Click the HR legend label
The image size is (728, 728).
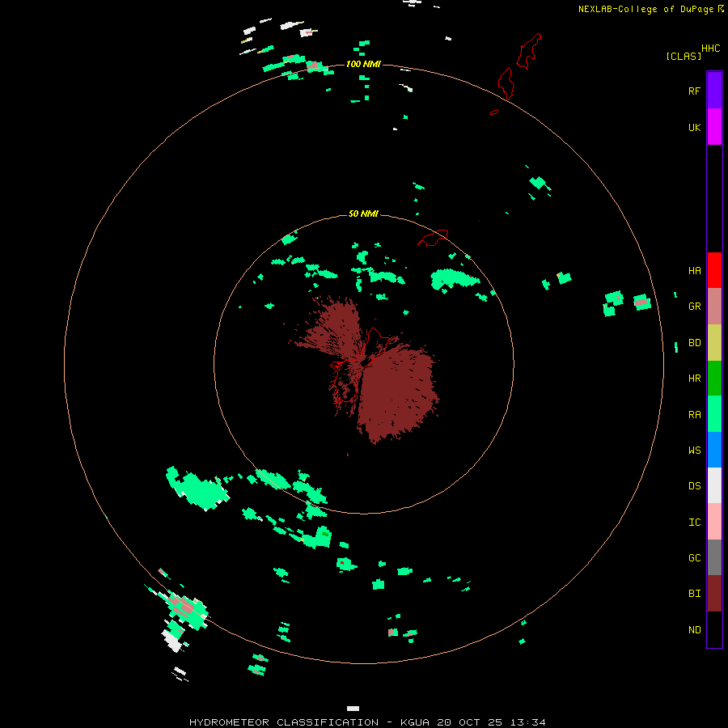click(694, 379)
